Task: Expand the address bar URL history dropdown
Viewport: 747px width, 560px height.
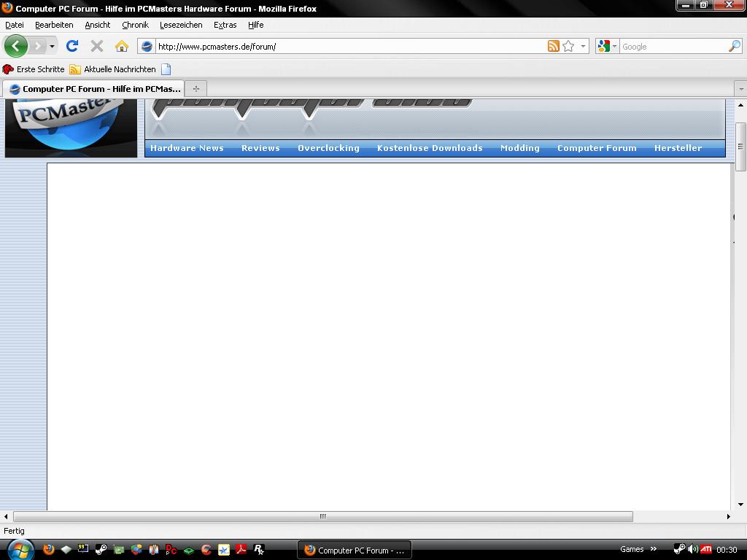Action: pos(583,46)
